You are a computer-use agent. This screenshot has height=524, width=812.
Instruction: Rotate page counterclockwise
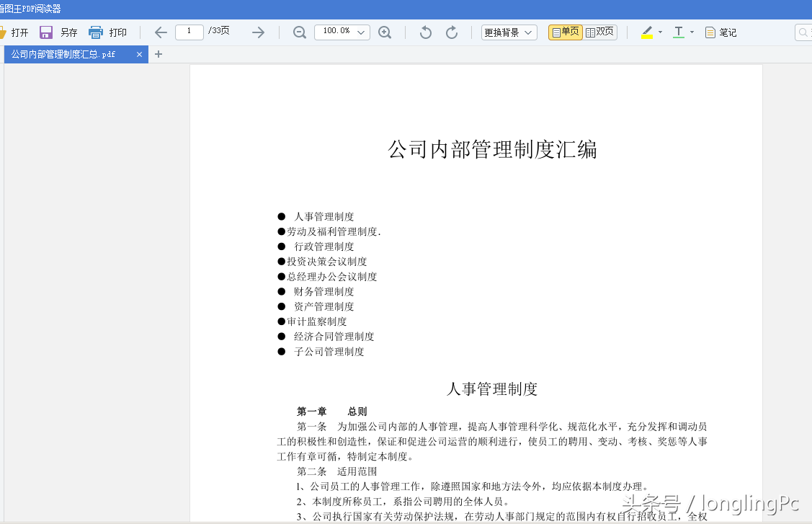(x=426, y=32)
